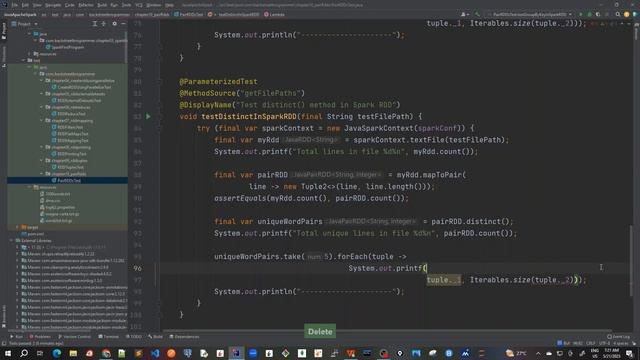Viewport: 640px width, 360px height.
Task: Open the Window menu
Action: coord(154,5)
